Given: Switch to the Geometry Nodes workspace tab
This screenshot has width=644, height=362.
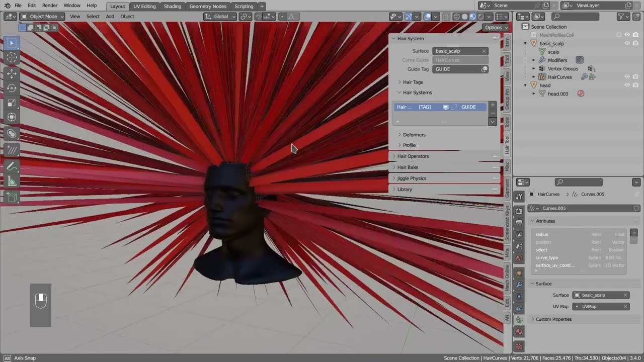Looking at the screenshot, I should tap(208, 7).
